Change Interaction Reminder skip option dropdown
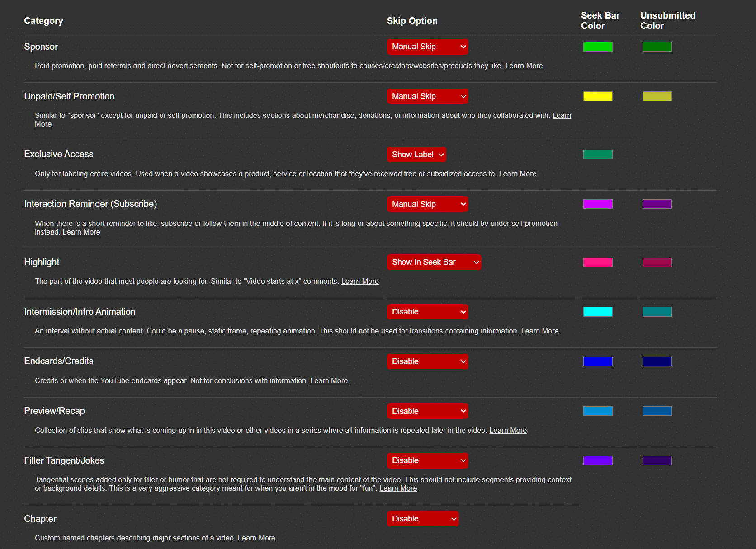The width and height of the screenshot is (756, 549). pos(427,204)
